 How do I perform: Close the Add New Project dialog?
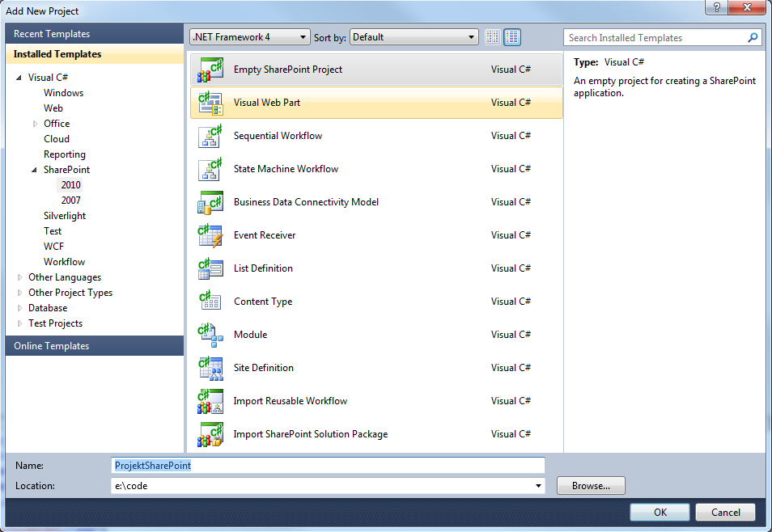[747, 7]
